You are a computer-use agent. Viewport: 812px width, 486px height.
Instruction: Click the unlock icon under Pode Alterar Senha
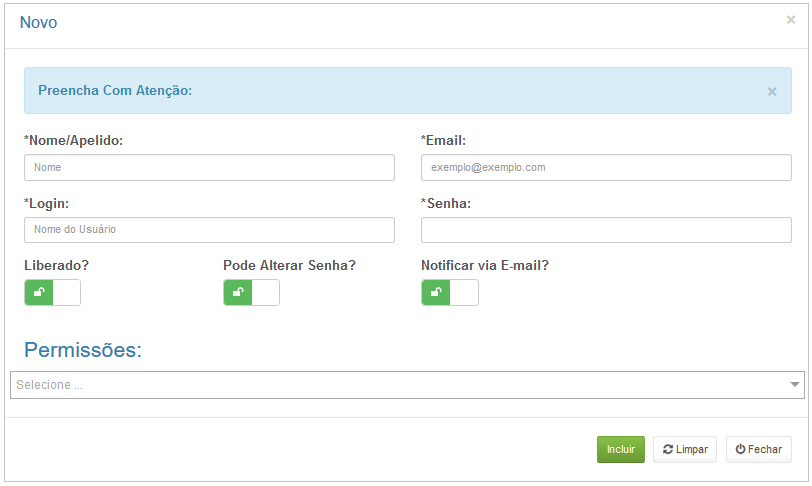[x=238, y=292]
